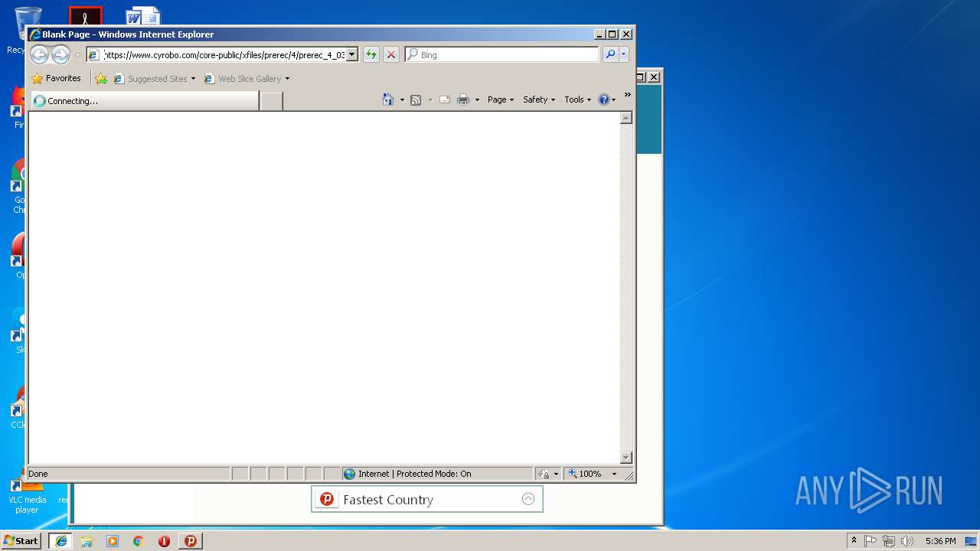
Task: Add to Favorites bar star icon
Action: tap(101, 79)
